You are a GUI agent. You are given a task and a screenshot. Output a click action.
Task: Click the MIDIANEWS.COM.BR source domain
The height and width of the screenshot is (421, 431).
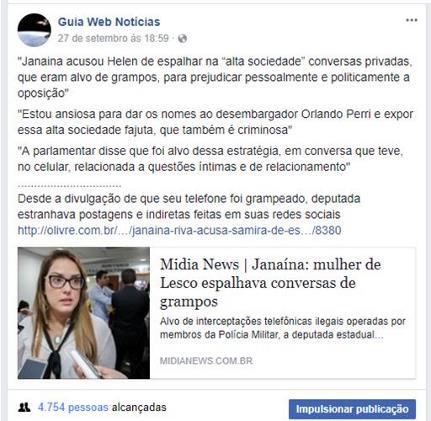click(x=206, y=361)
